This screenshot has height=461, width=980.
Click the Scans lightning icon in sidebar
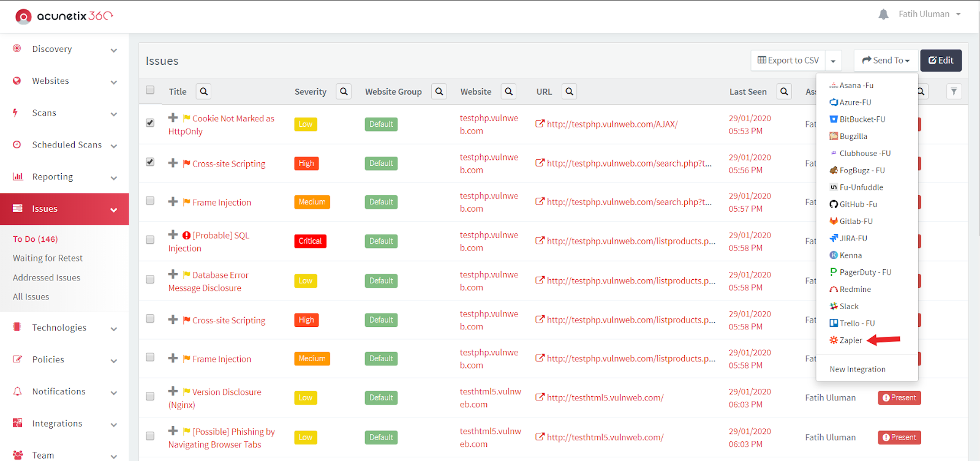click(x=15, y=113)
